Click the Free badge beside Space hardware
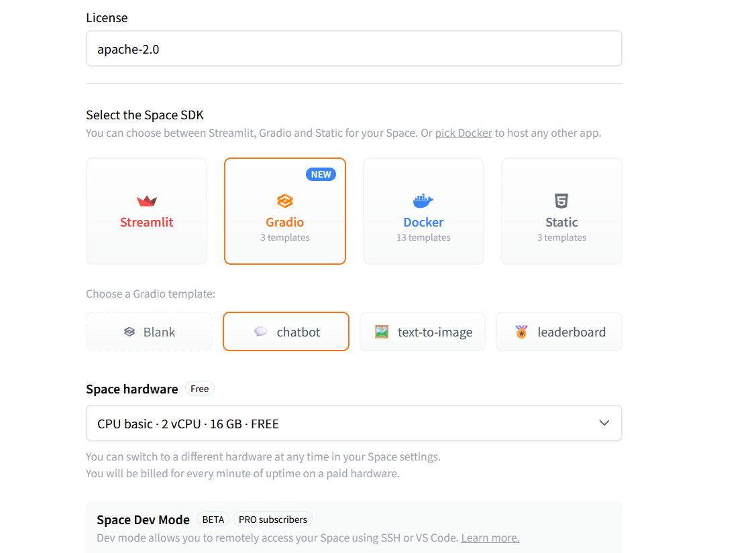 200,389
